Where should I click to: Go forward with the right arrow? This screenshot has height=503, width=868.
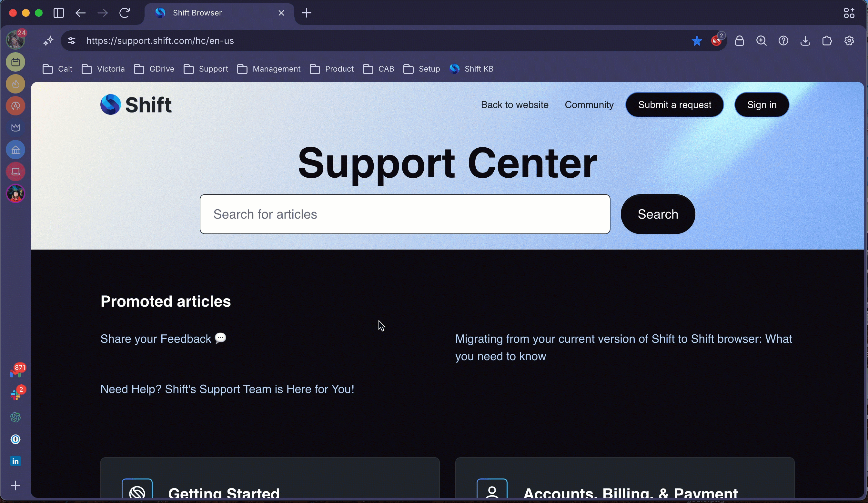point(103,13)
